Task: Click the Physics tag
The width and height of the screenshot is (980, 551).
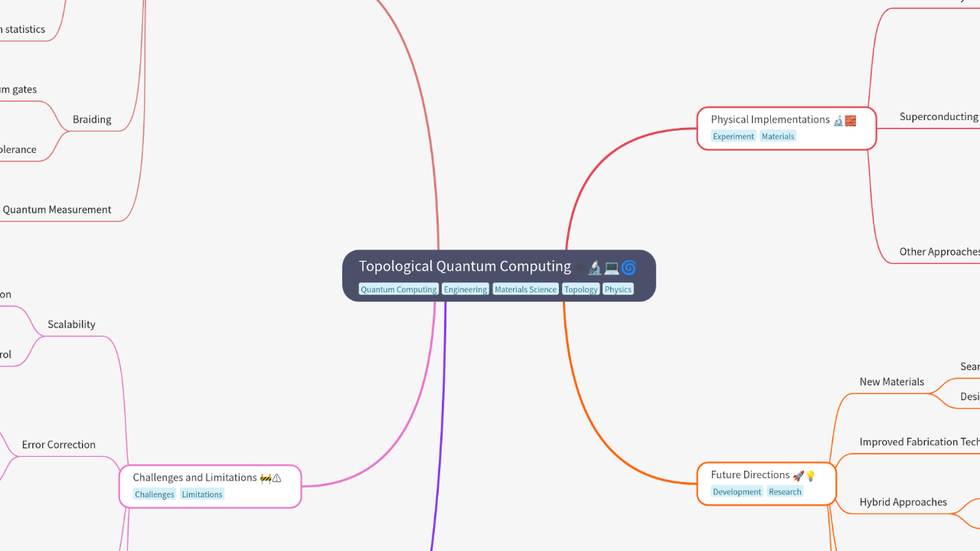Action: [618, 289]
